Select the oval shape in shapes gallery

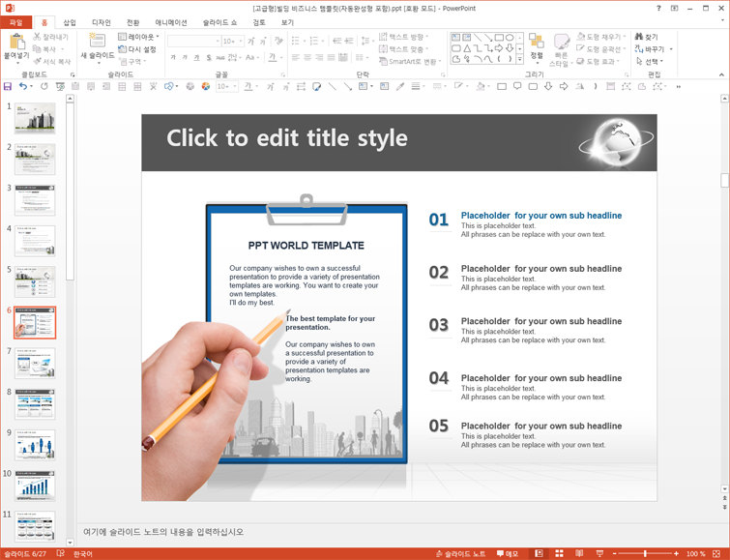(x=510, y=38)
